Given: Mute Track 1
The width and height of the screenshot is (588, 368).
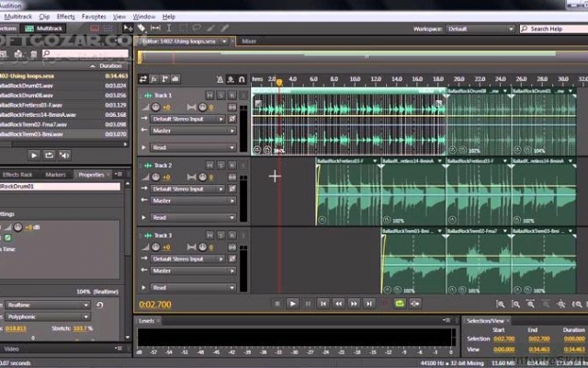Looking at the screenshot, I should coord(209,96).
